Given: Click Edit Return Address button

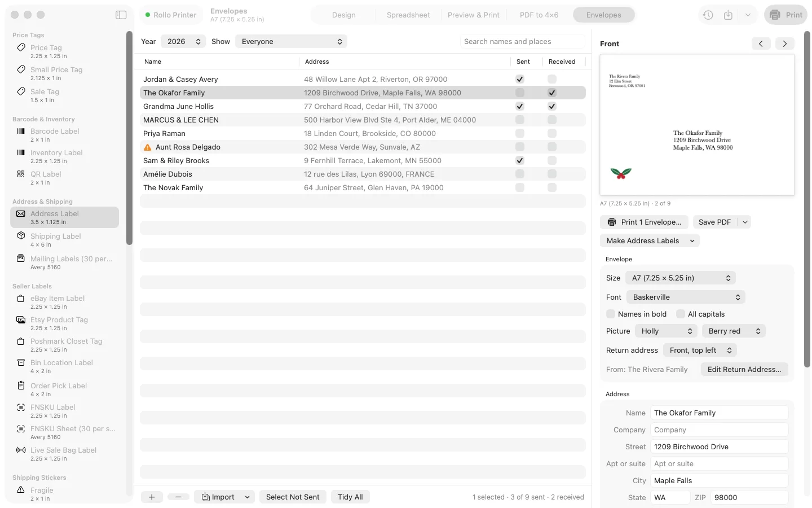Looking at the screenshot, I should pos(744,369).
